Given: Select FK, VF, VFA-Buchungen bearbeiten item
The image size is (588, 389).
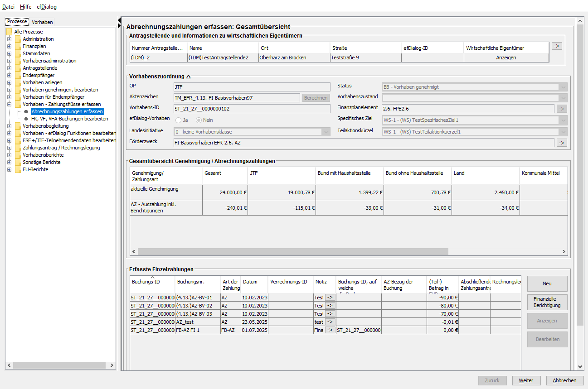Looking at the screenshot, I should tap(69, 119).
